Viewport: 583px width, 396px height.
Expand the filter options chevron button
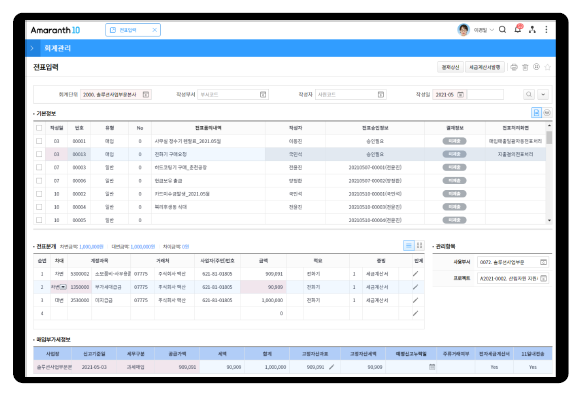[543, 94]
